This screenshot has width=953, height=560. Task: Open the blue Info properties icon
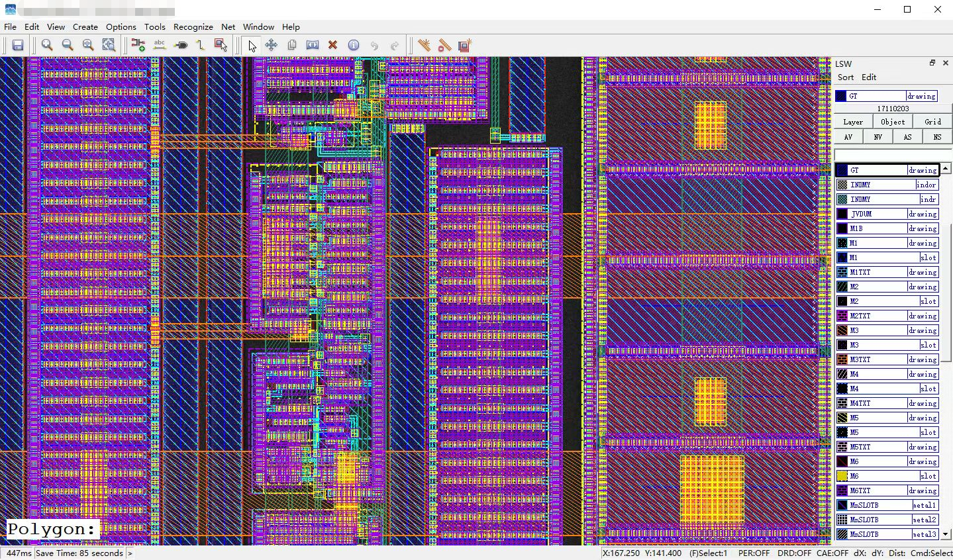354,45
